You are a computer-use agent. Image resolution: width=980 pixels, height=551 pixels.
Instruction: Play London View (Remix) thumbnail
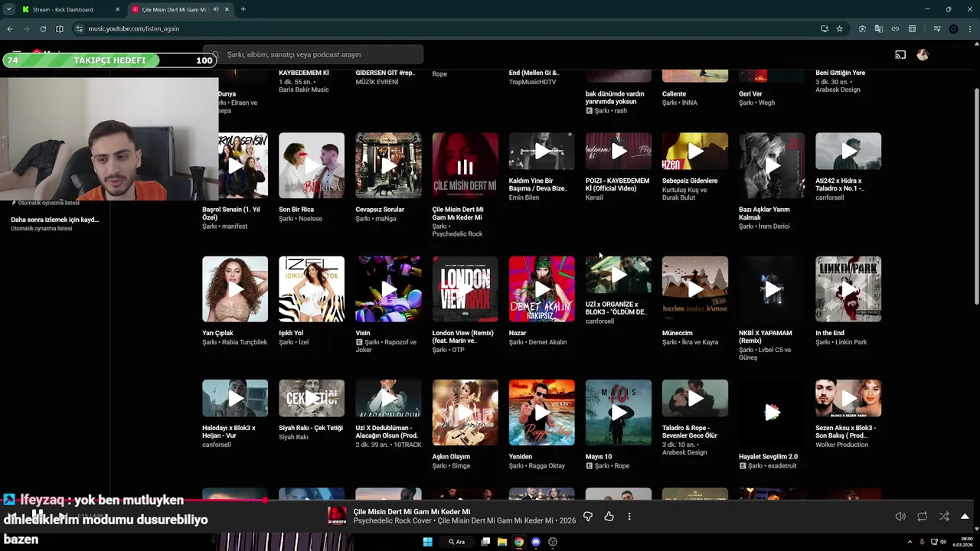[465, 289]
